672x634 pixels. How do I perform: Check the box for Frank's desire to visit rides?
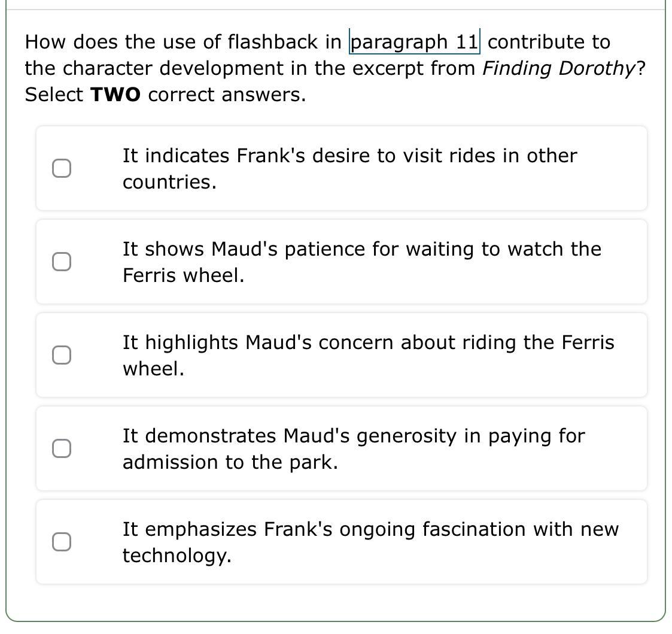(62, 169)
